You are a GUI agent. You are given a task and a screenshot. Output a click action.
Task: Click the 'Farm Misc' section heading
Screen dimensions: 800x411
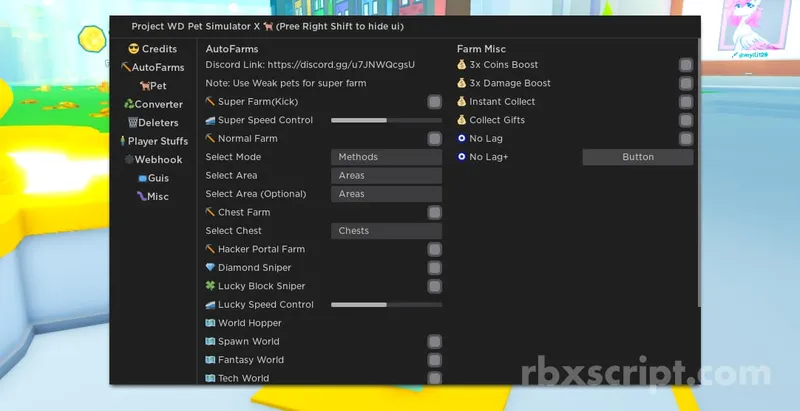click(481, 49)
